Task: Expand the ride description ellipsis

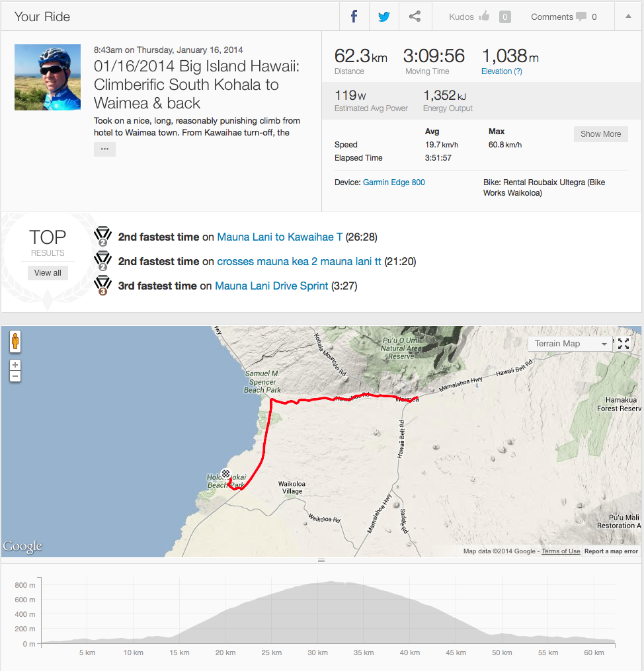Action: [104, 149]
